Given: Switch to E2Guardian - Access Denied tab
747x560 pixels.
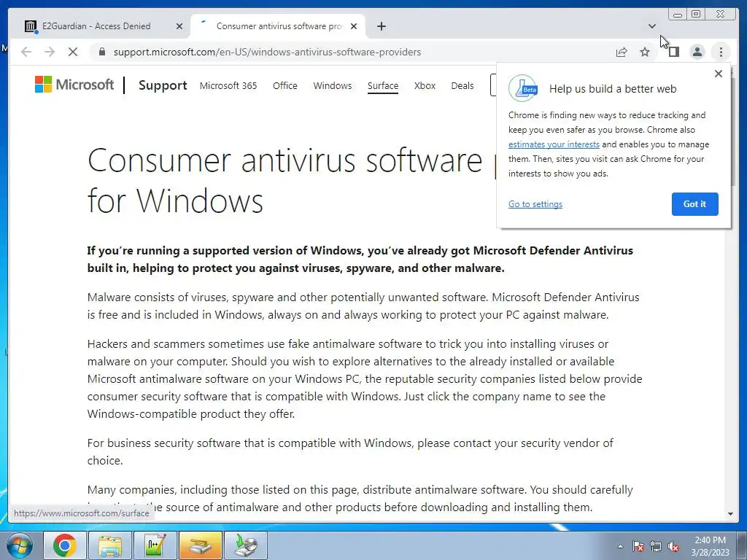Looking at the screenshot, I should point(96,26).
